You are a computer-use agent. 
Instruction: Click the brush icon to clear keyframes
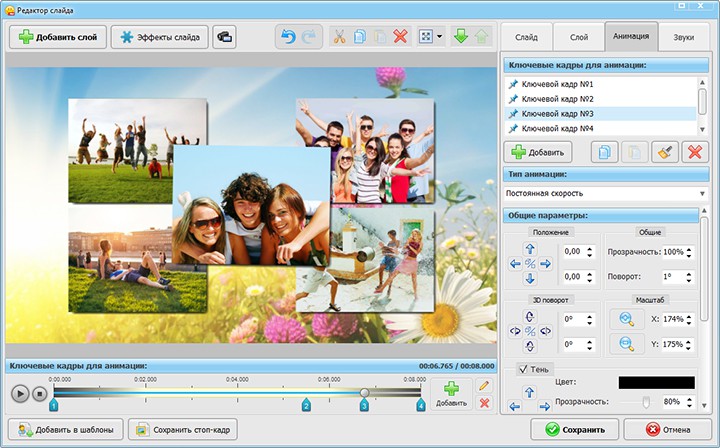[663, 152]
